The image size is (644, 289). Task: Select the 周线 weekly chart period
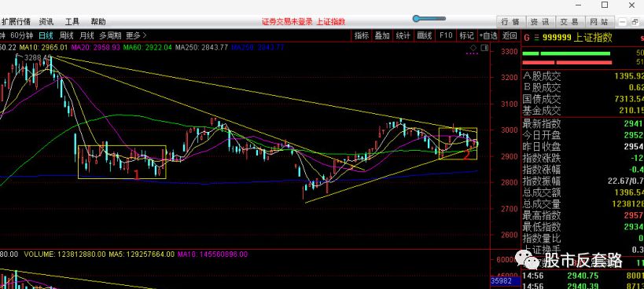tap(66, 35)
